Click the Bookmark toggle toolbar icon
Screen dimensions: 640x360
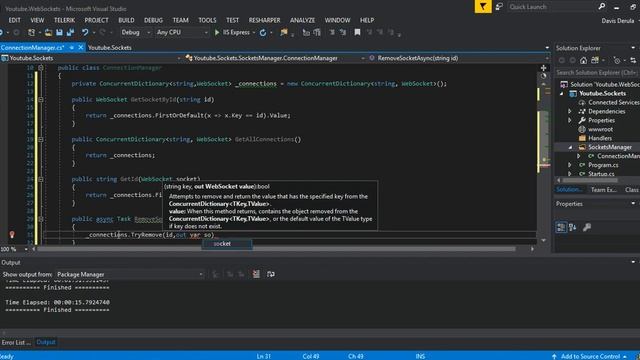pyautogui.click(x=357, y=32)
